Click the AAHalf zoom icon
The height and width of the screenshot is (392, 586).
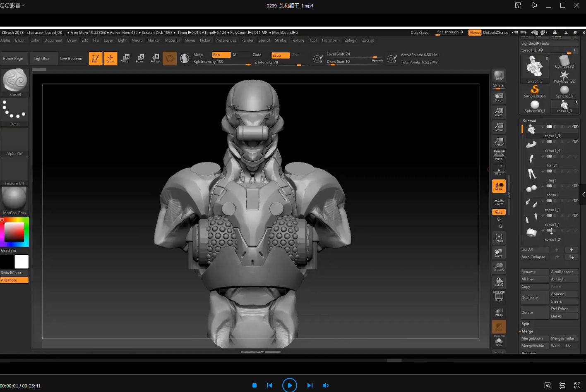pos(499,141)
